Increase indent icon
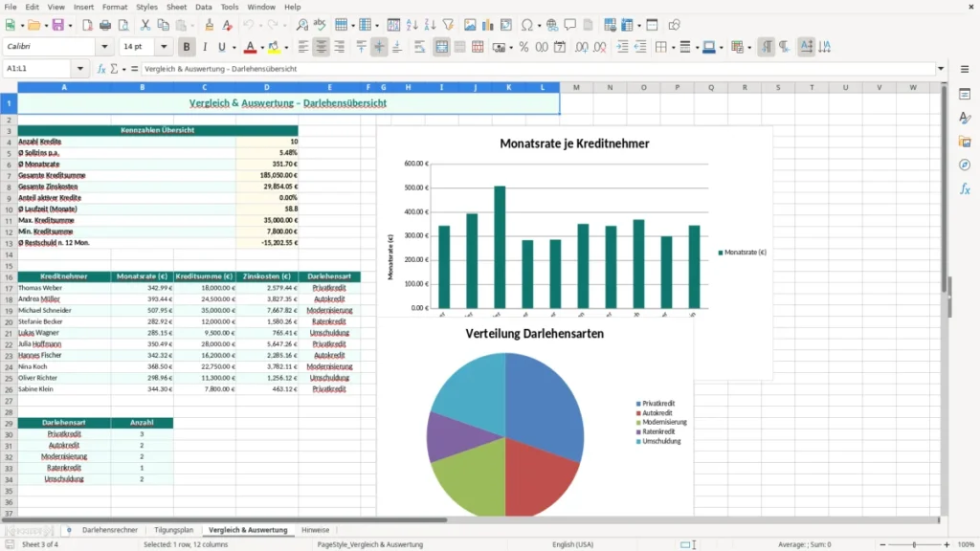980x551 pixels. (622, 47)
